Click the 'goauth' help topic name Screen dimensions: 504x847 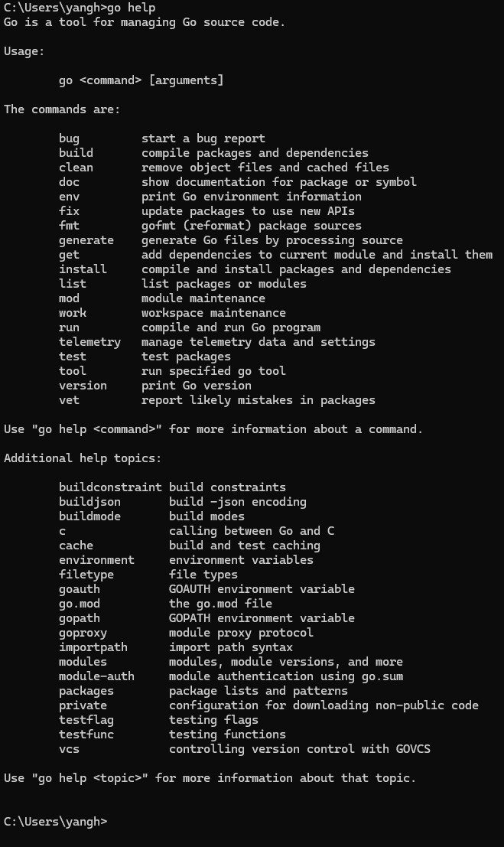pyautogui.click(x=79, y=589)
